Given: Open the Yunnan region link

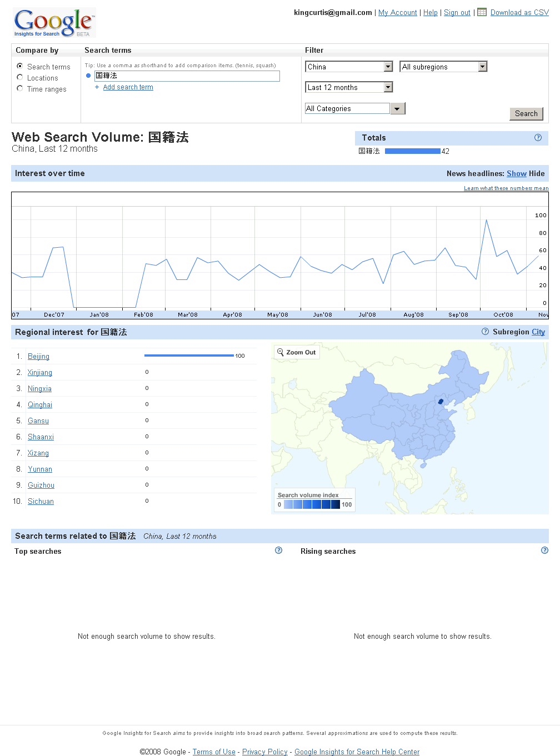Looking at the screenshot, I should [40, 469].
